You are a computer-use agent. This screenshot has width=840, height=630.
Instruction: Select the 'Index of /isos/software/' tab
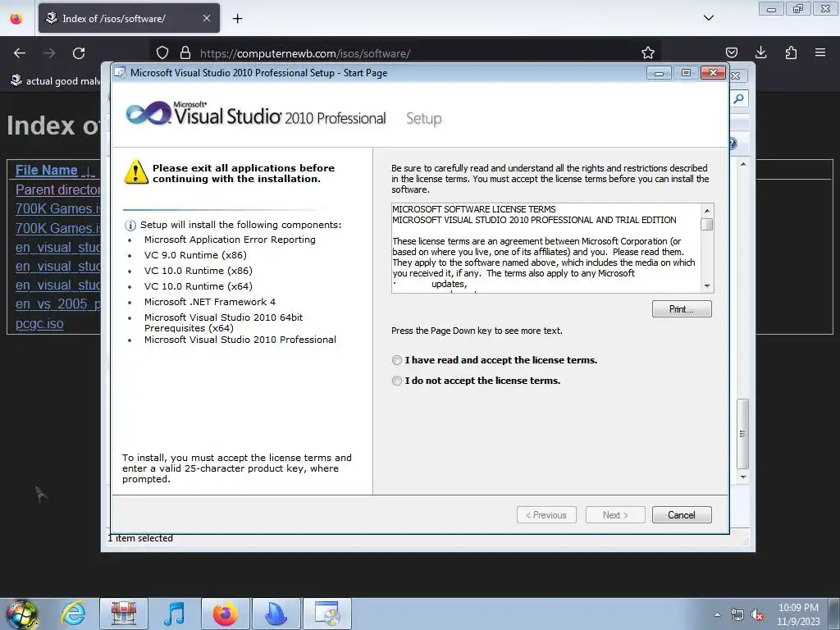pos(129,18)
